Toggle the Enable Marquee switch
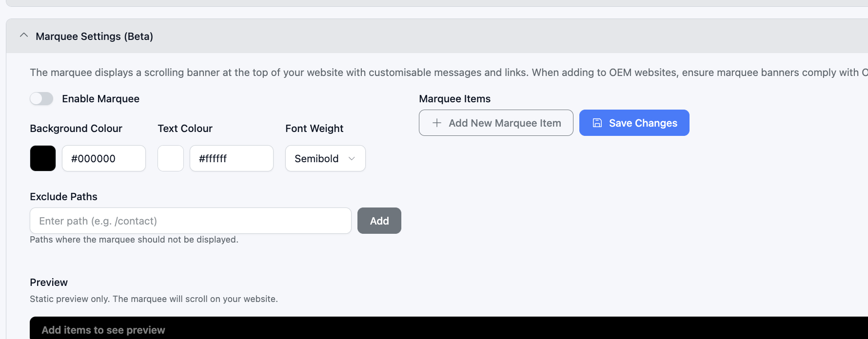 pos(41,99)
